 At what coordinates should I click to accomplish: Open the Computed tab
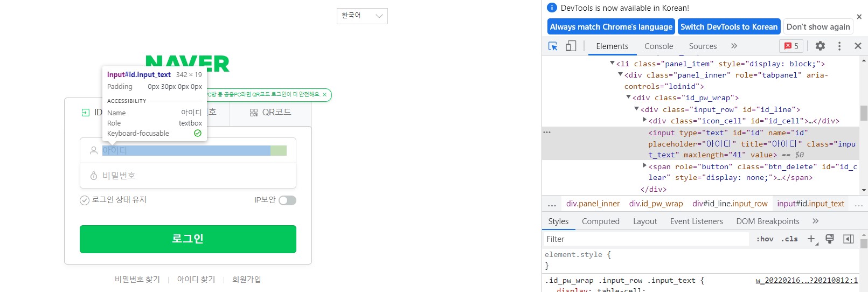click(600, 221)
